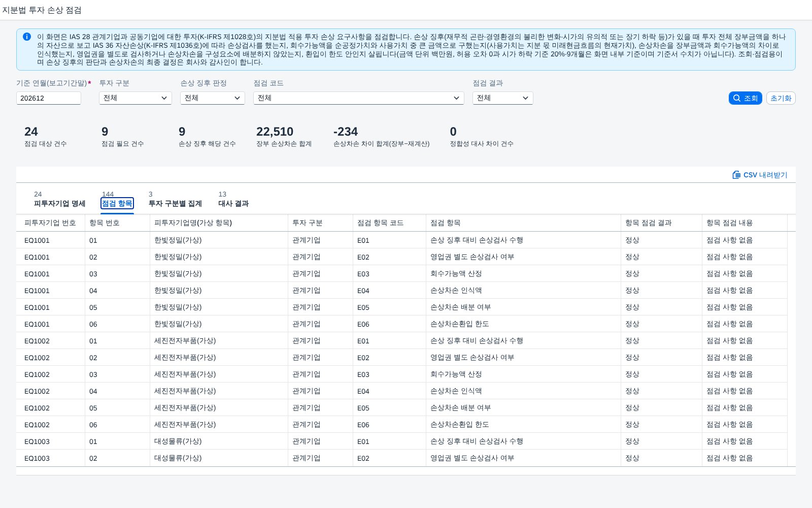
Task: Open the 점검 코드 combo box
Action: coord(359,98)
